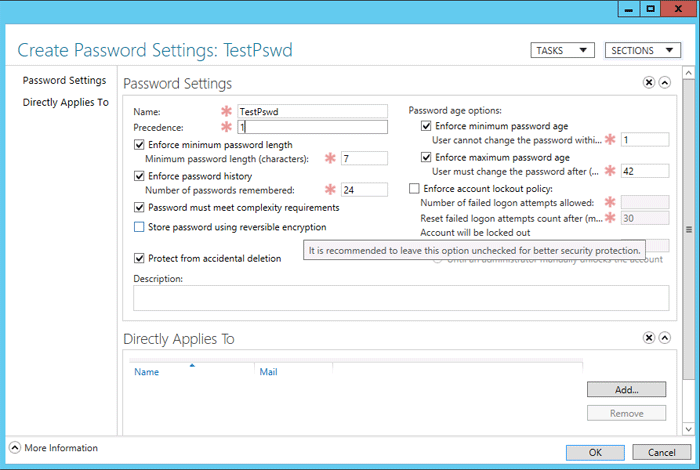Collapse the Directly Applies To section chevron

[x=665, y=338]
